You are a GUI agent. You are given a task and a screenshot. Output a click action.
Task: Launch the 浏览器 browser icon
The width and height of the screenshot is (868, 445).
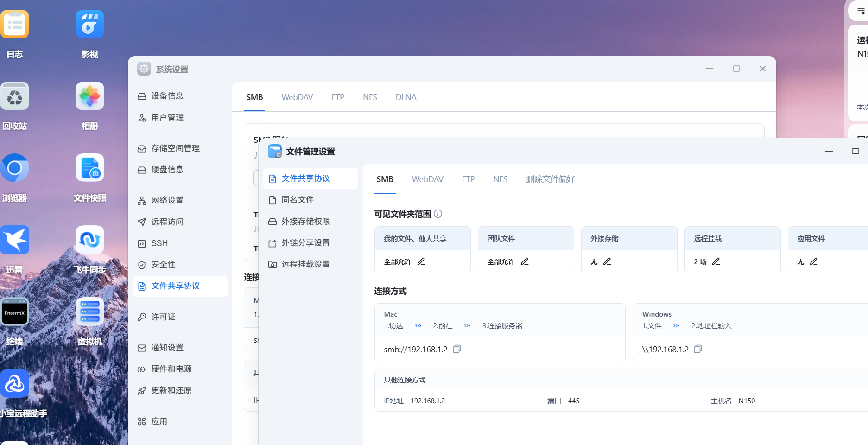[x=15, y=168]
